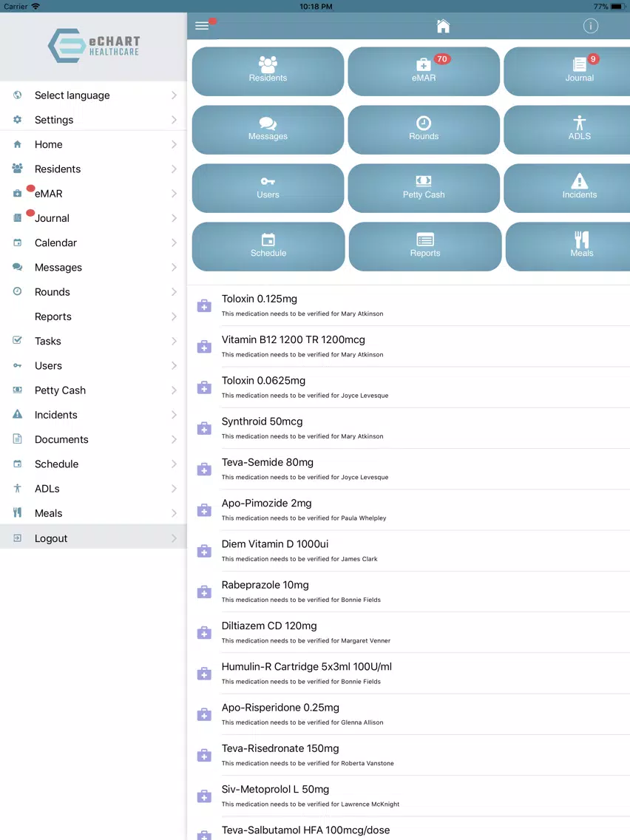Screen dimensions: 630x840
Task: Open the Incidents warning tile
Action: 568,188
